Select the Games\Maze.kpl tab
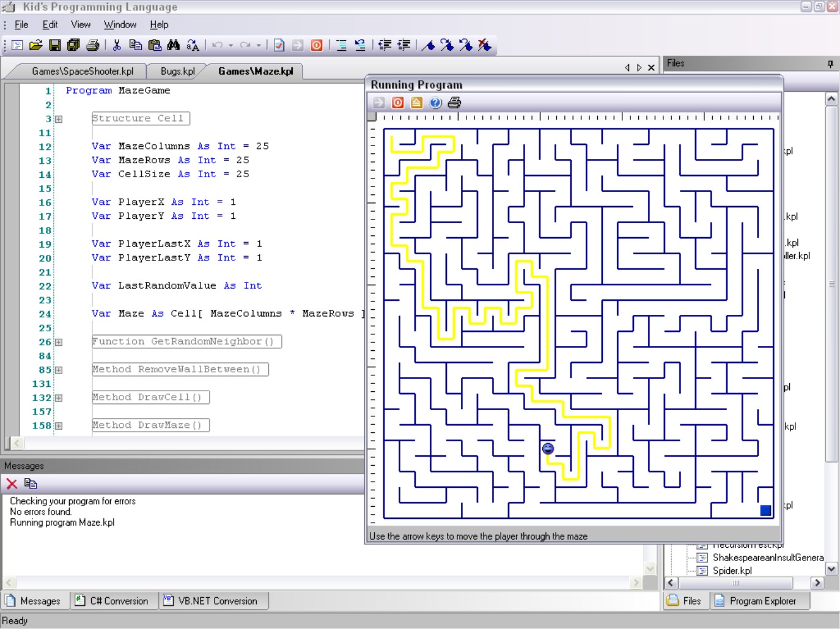This screenshot has width=840, height=629. coord(256,71)
